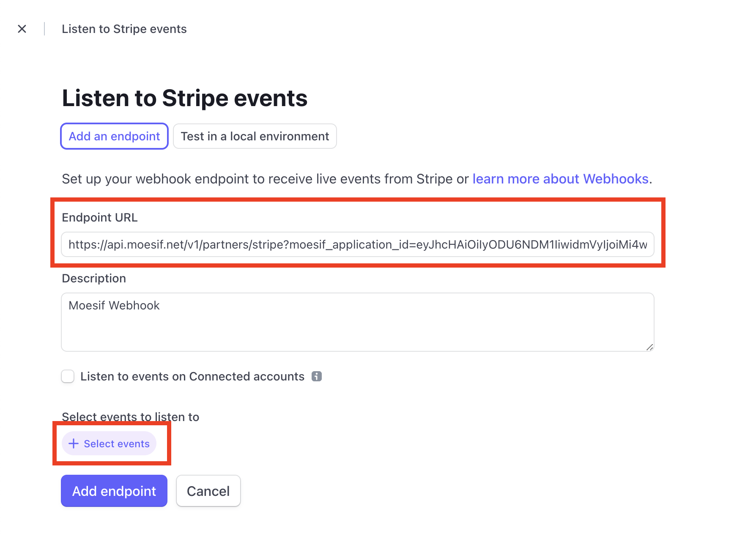
Task: Click the Description field placeholder text
Action: pyautogui.click(x=115, y=305)
